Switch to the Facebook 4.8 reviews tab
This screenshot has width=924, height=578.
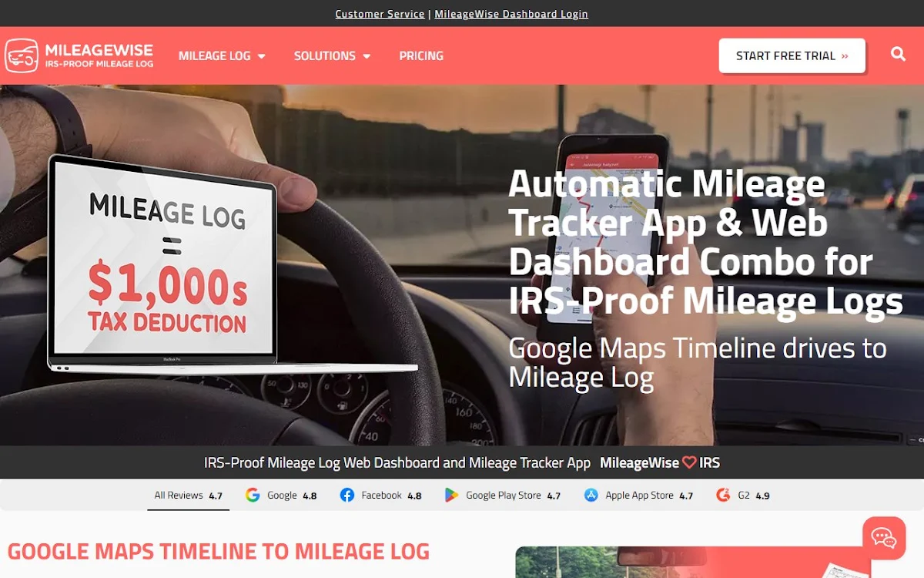click(381, 496)
